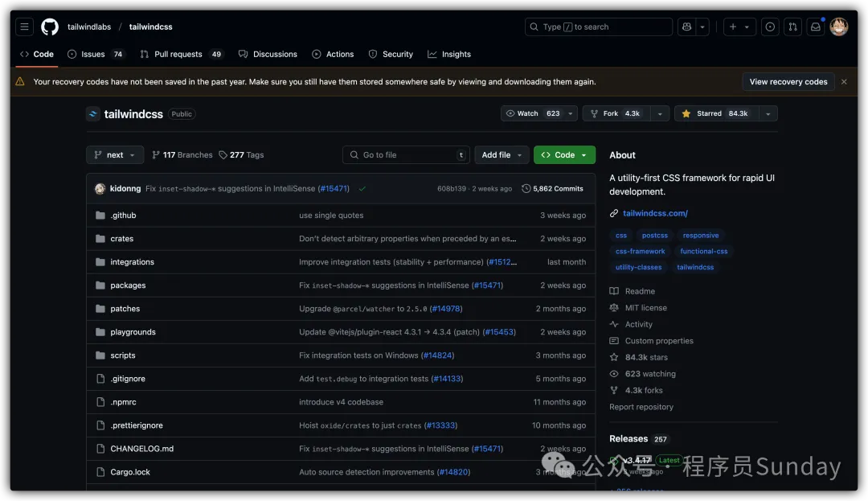
Task: Dismiss the recovery codes warning banner
Action: click(x=844, y=82)
